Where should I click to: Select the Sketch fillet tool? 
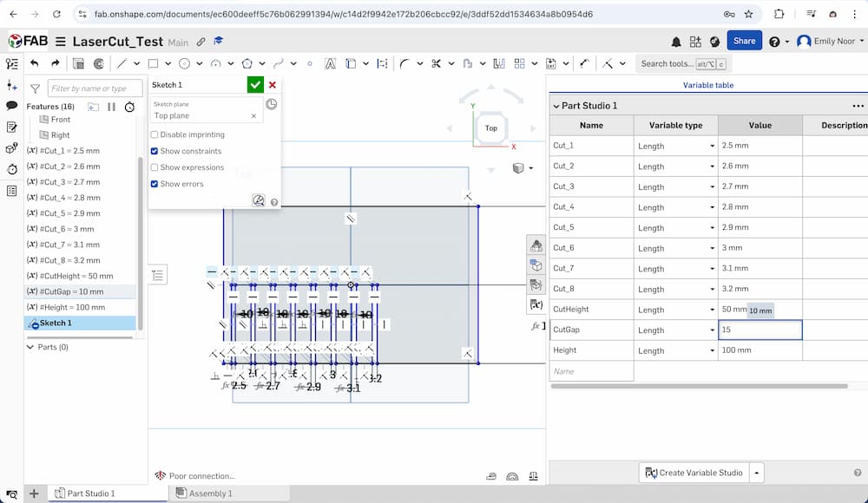point(404,63)
